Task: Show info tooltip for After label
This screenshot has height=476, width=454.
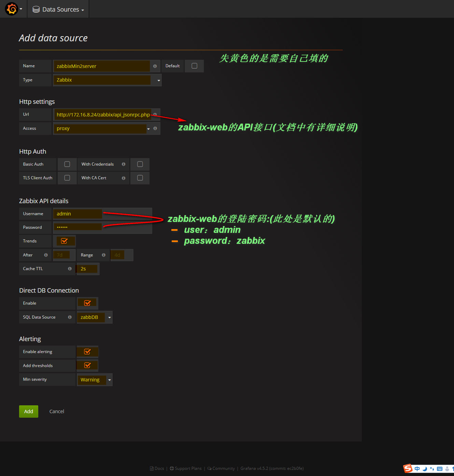Action: [x=46, y=255]
